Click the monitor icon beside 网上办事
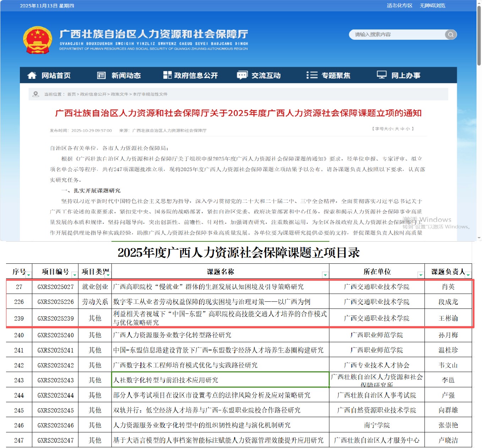The image size is (482, 448). click(382, 75)
